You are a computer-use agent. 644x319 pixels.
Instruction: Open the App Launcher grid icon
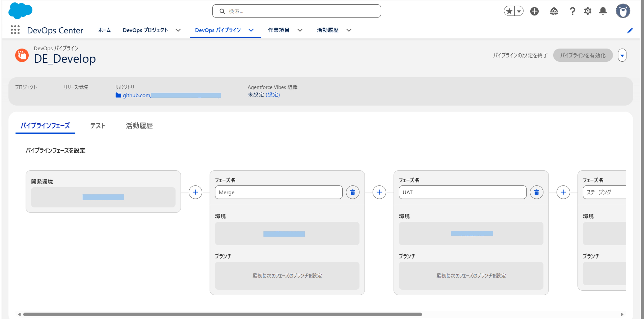click(x=15, y=30)
